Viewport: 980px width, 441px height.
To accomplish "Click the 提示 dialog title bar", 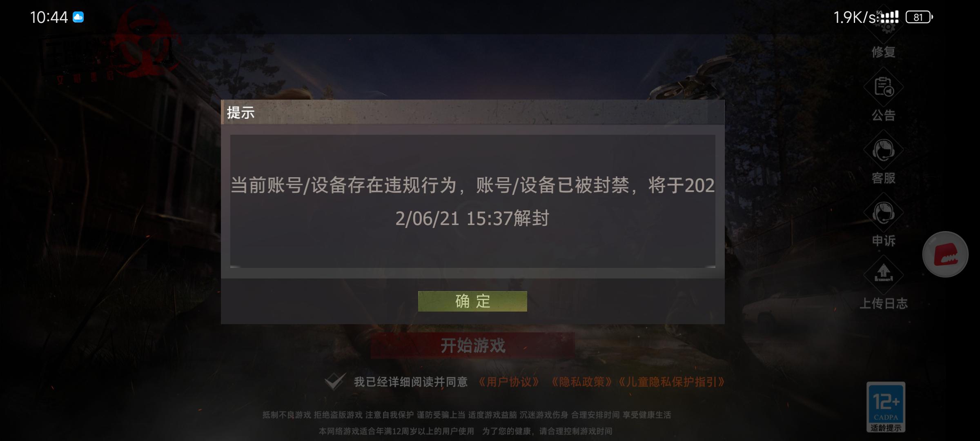I will (x=473, y=112).
